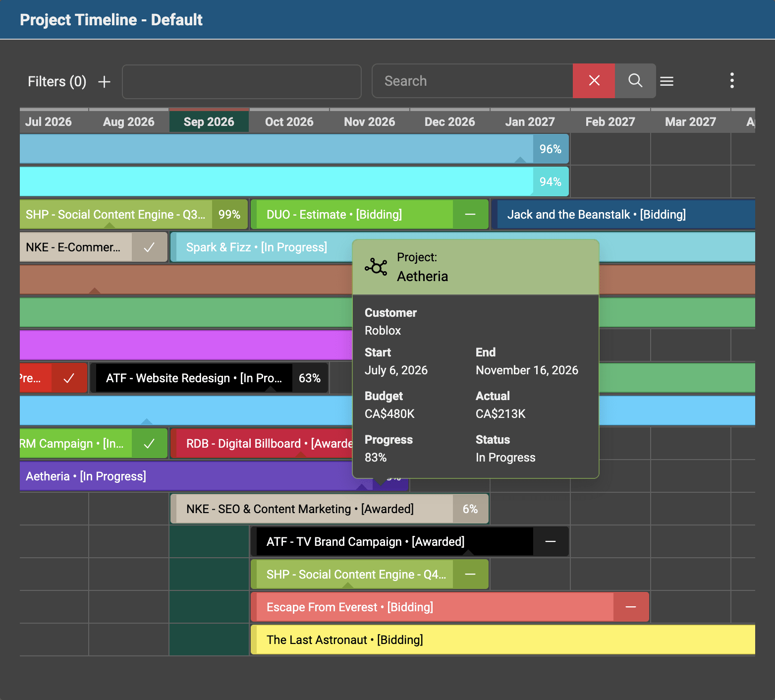Click the unlabeled brown project bar
775x700 pixels.
pyautogui.click(x=186, y=280)
